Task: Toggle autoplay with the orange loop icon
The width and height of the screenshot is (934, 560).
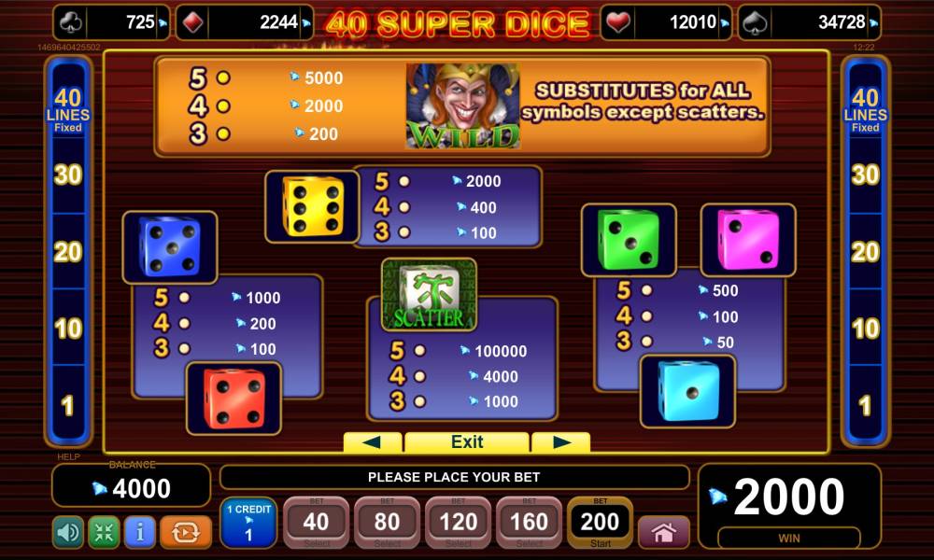Action: (x=185, y=532)
